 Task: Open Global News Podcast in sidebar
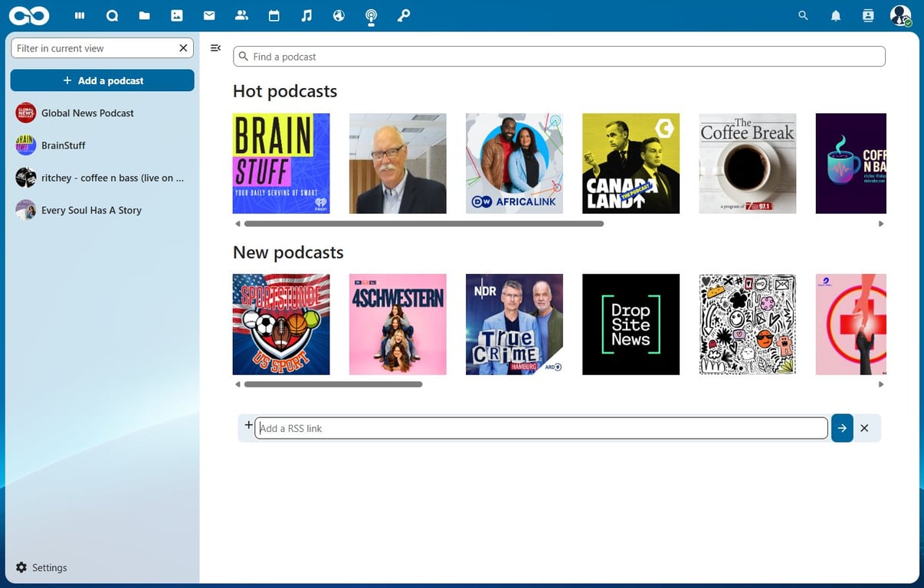coord(103,113)
